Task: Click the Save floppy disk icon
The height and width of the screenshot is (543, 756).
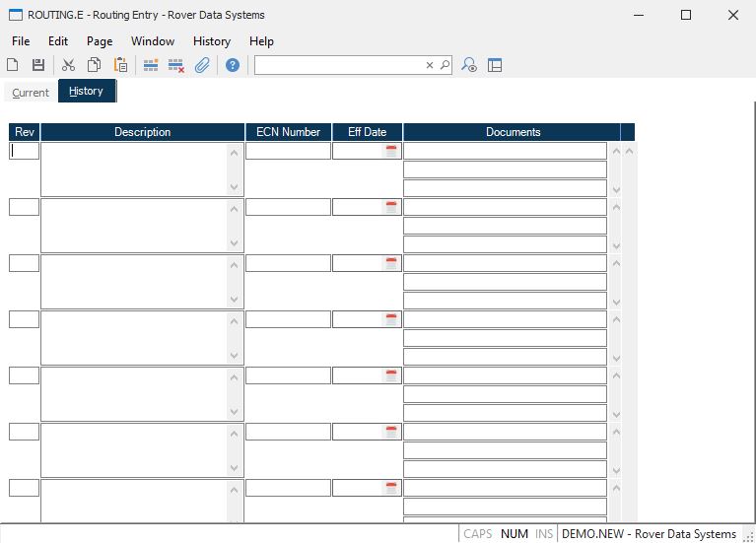Action: (38, 65)
